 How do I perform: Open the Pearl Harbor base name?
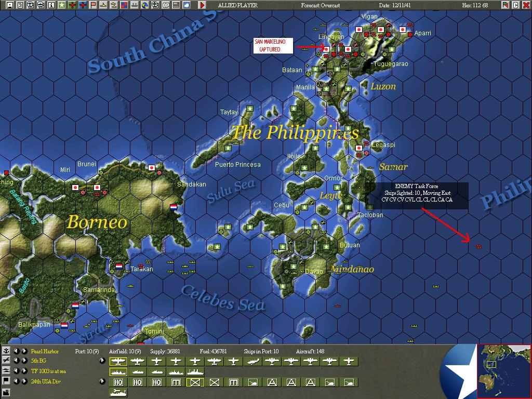point(45,351)
